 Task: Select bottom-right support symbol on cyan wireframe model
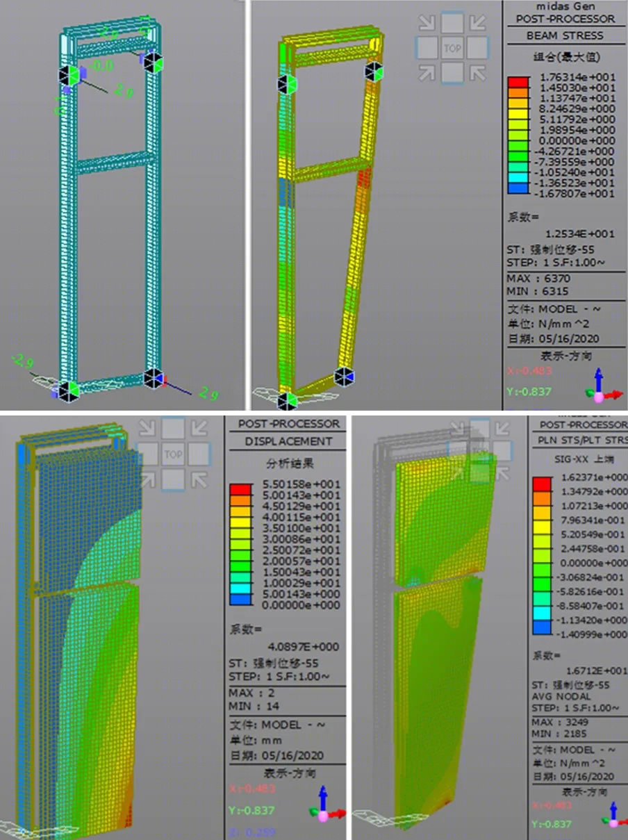[x=154, y=379]
